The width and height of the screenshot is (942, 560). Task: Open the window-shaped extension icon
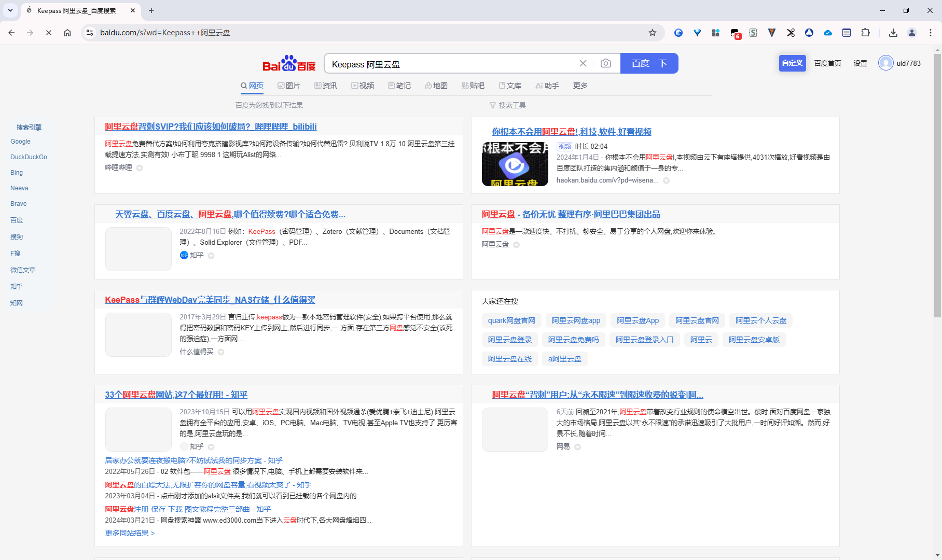tap(847, 33)
